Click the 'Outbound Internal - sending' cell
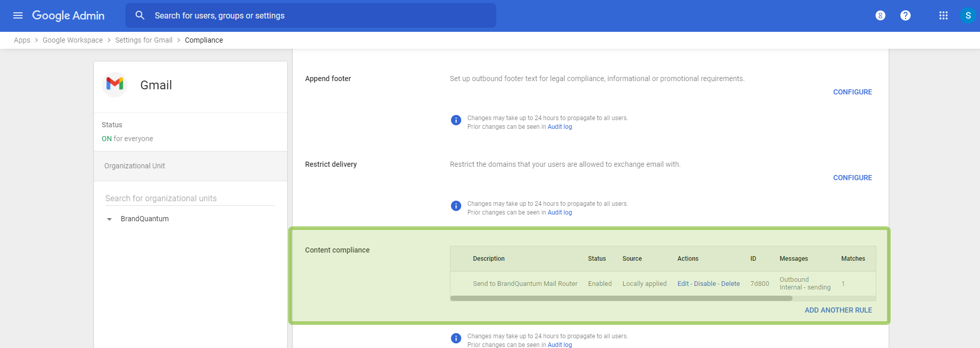 [x=805, y=283]
